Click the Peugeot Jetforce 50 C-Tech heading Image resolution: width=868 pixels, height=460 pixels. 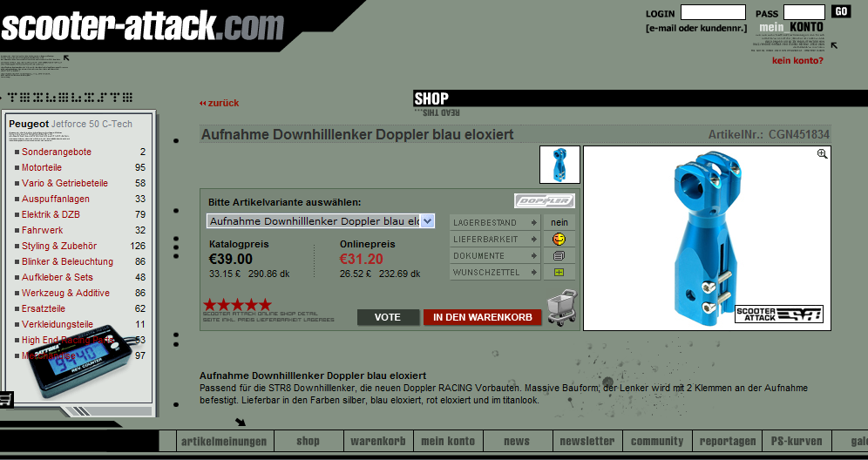[71, 124]
